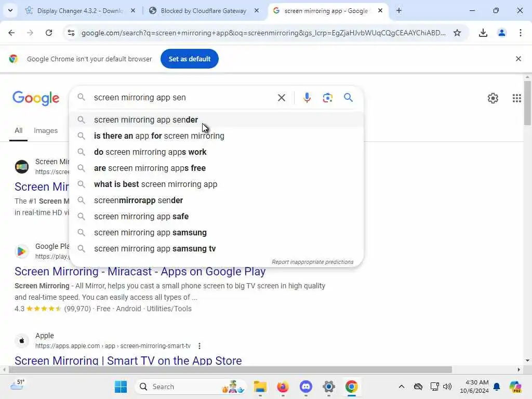532x399 pixels.
Task: Switch to Display Changer 4.3.2 tab
Action: click(79, 11)
